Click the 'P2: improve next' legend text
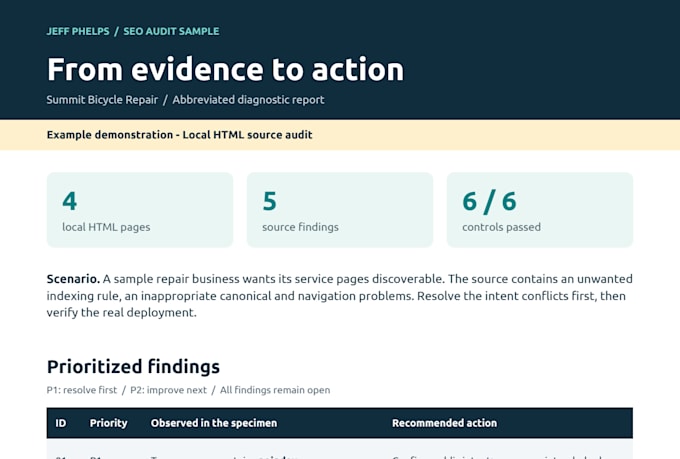The height and width of the screenshot is (459, 680). (169, 390)
